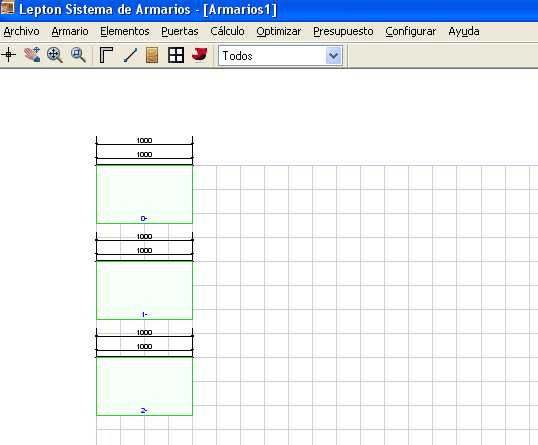Open the Configurar menu
Screen dimensions: 538x445
coord(411,31)
